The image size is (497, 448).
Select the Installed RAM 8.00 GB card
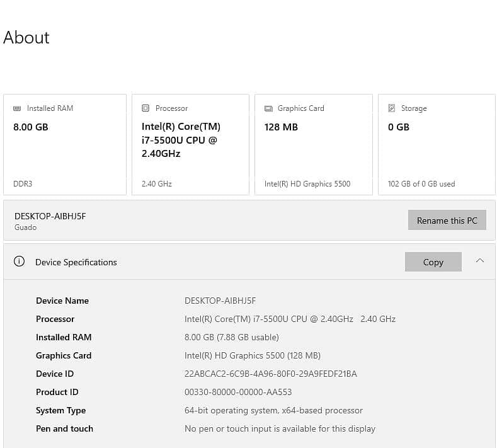tap(65, 144)
